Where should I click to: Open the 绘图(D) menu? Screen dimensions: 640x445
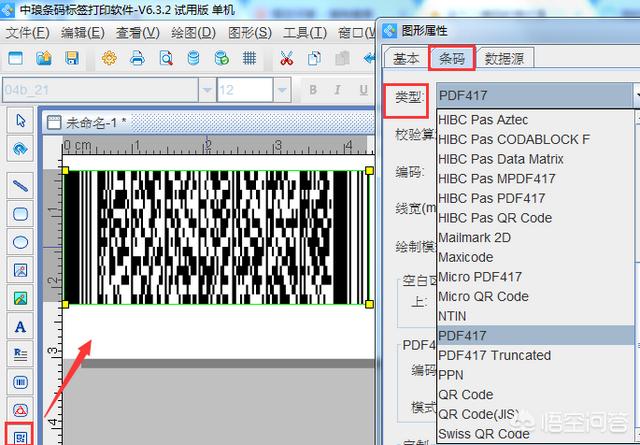[193, 33]
